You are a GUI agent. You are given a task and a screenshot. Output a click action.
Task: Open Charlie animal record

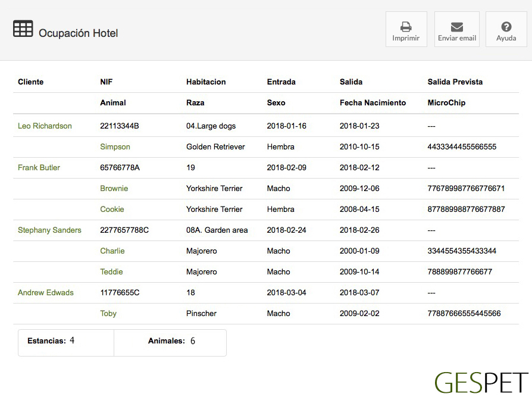[112, 251]
